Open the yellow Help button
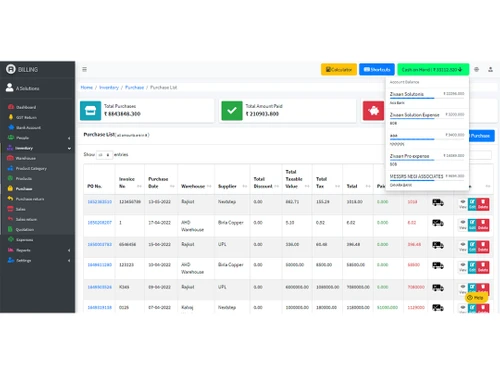500x375 pixels. click(476, 298)
